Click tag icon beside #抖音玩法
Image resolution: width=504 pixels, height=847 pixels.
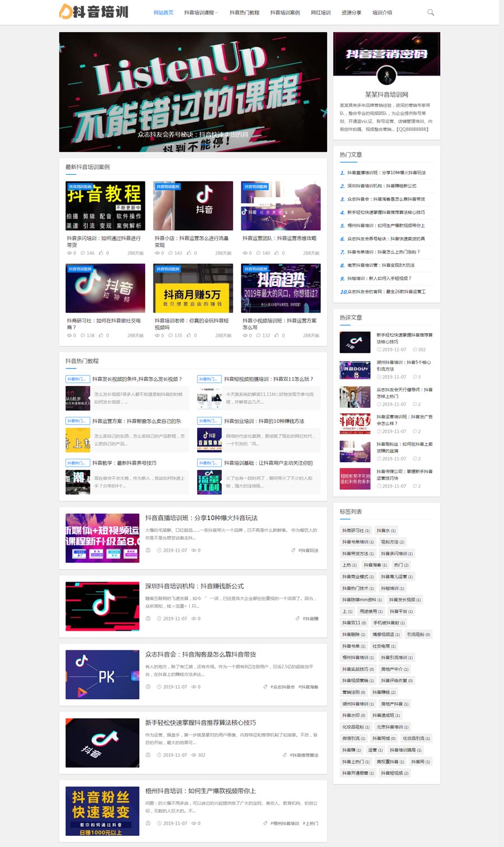[x=293, y=550]
